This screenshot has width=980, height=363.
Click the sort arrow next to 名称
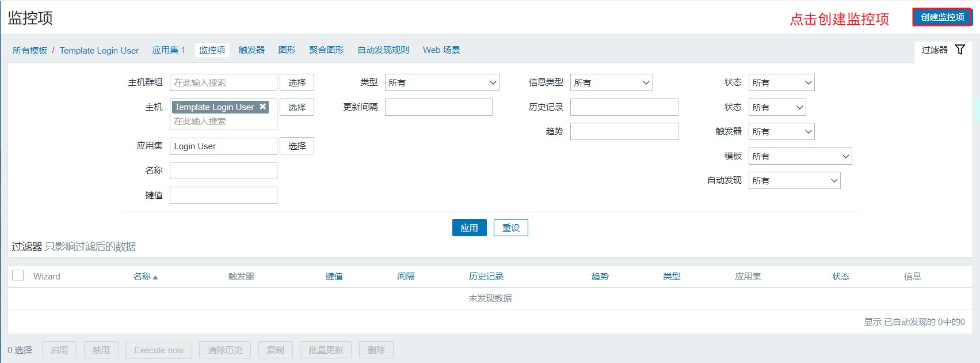pyautogui.click(x=155, y=277)
